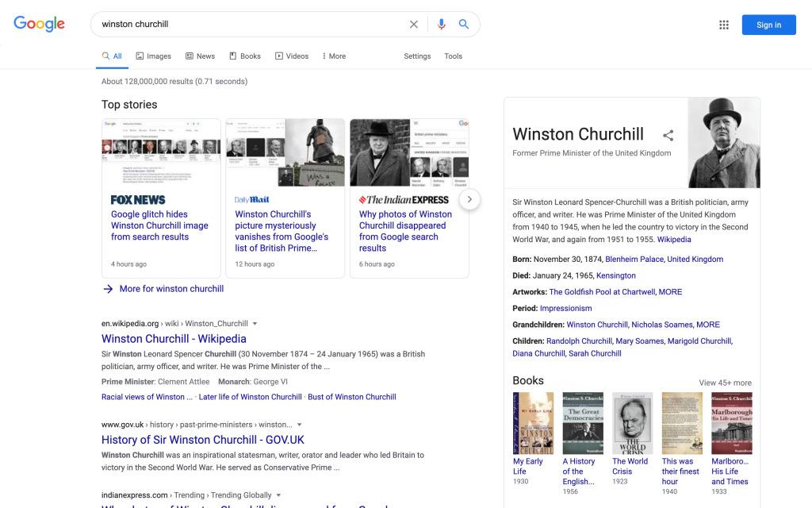The width and height of the screenshot is (812, 508).
Task: Open Winston Churchill - Wikipedia result
Action: tap(174, 338)
